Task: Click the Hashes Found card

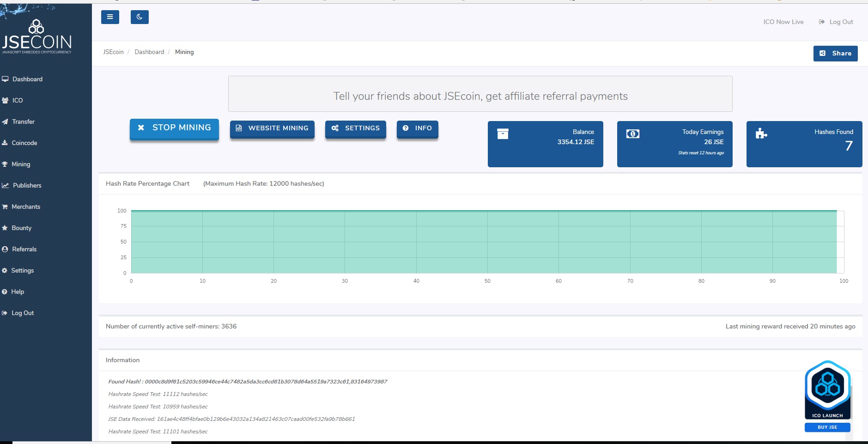Action: 804,144
